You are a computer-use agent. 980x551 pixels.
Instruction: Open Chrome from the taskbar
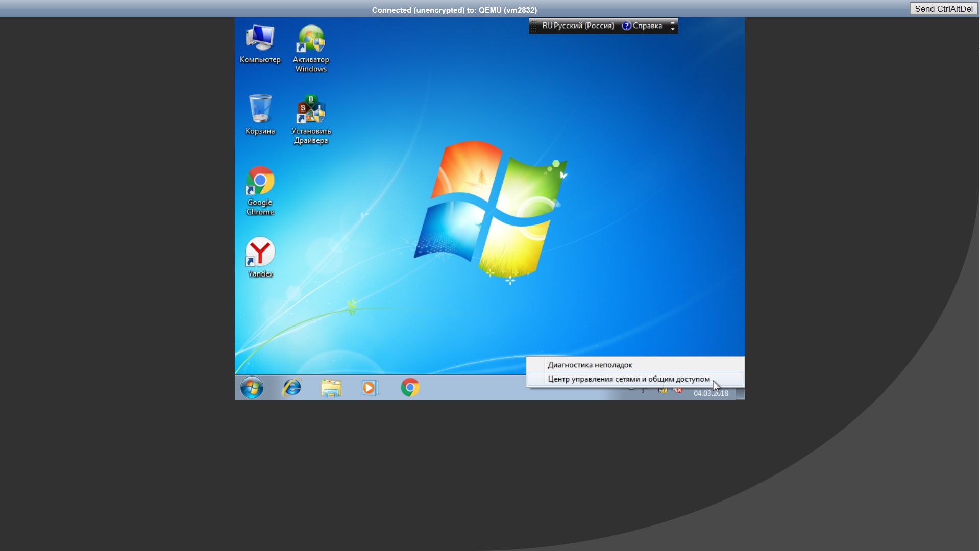(x=410, y=388)
